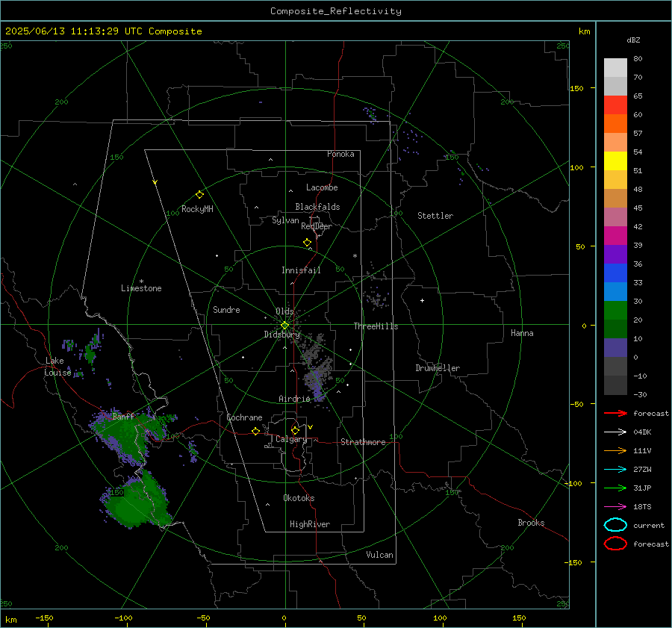Screen dimensions: 672x628
Task: Click the Calgary city label
Action: click(291, 439)
